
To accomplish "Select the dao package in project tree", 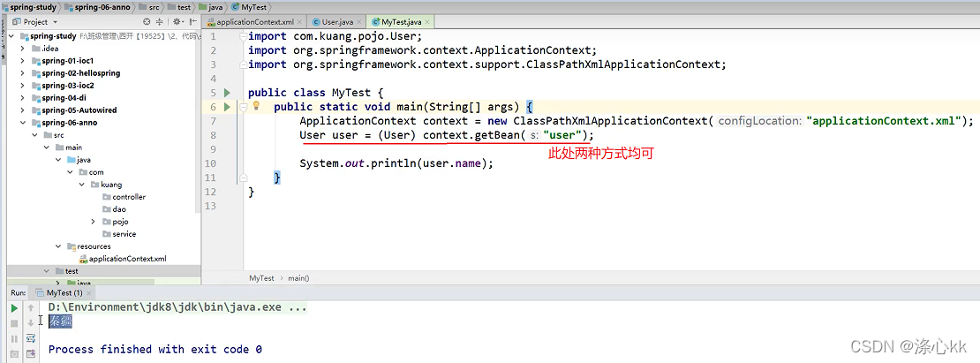I will pyautogui.click(x=115, y=209).
